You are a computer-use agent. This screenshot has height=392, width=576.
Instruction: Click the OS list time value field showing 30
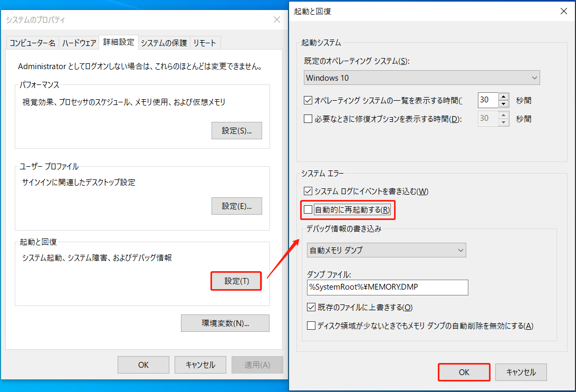pyautogui.click(x=488, y=100)
